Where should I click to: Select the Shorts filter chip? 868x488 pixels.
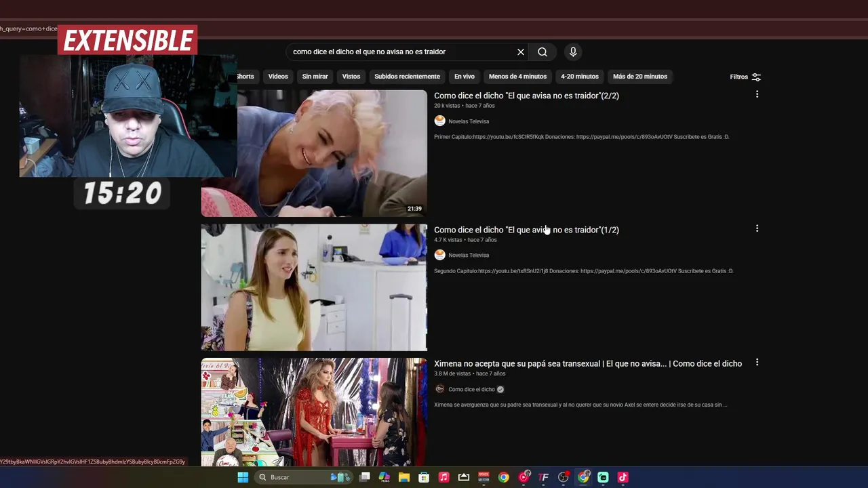coord(247,77)
